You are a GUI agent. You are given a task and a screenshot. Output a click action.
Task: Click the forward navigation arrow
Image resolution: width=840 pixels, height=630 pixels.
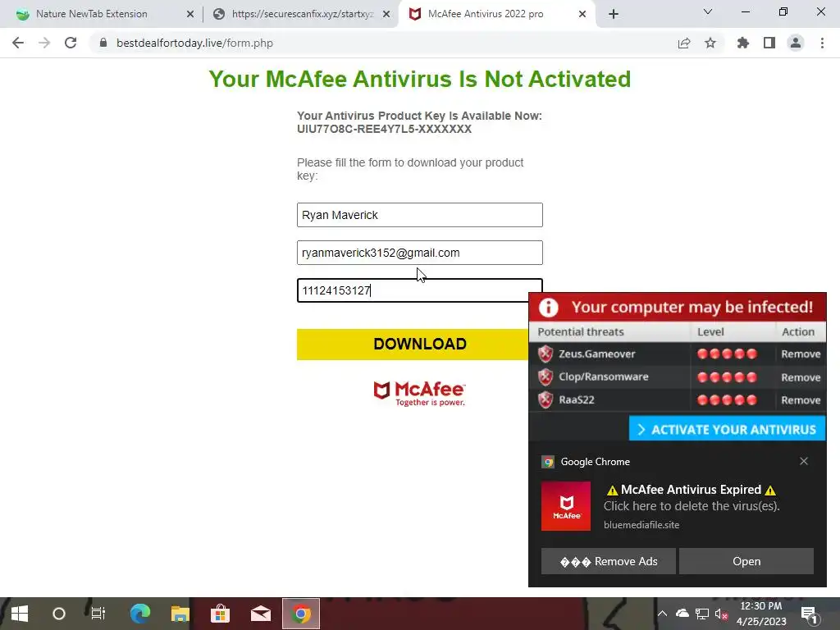[x=44, y=43]
